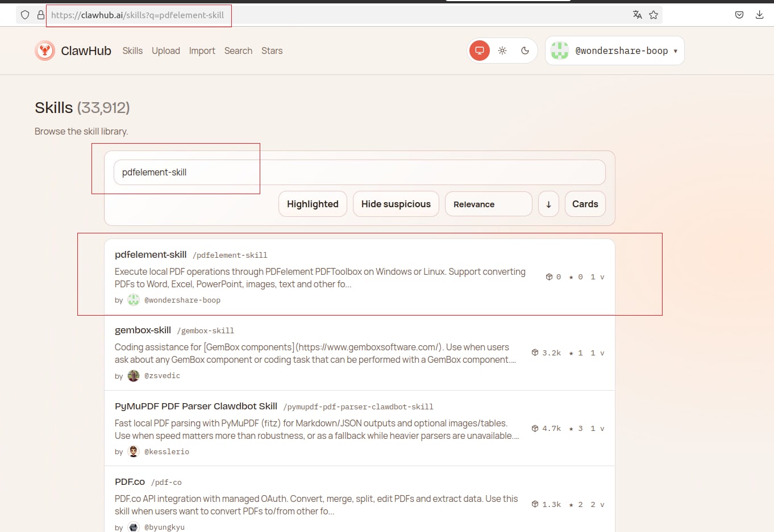This screenshot has width=774, height=532.
Task: Open the Relevance sort dropdown
Action: pos(488,204)
